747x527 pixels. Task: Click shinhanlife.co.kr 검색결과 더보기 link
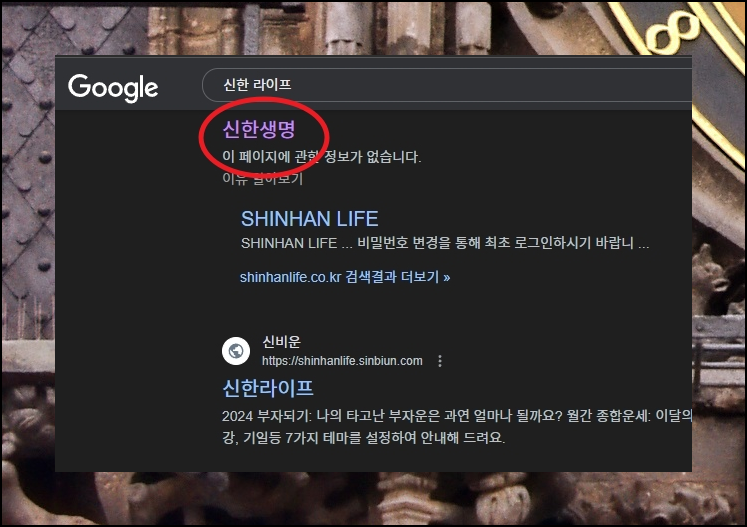coord(344,277)
